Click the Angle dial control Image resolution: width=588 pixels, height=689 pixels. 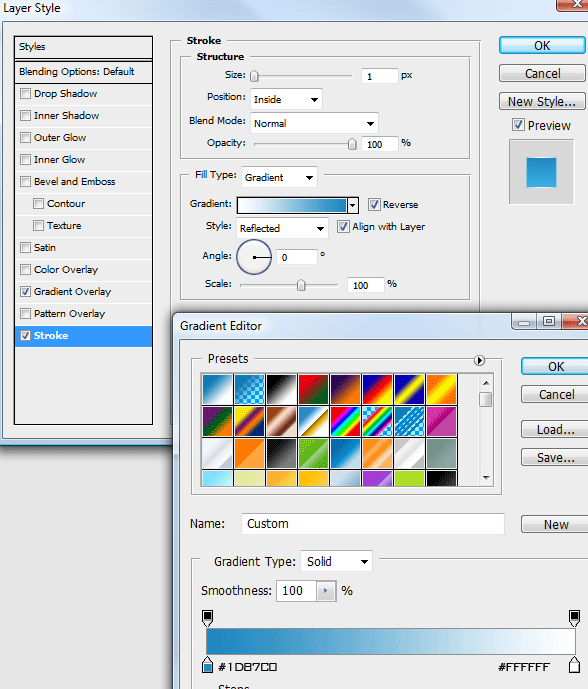click(x=254, y=257)
